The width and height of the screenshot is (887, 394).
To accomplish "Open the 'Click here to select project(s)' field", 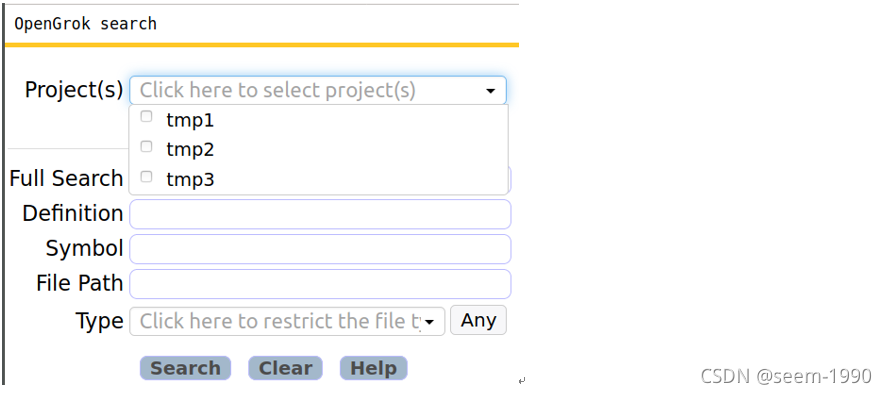I will (x=318, y=90).
